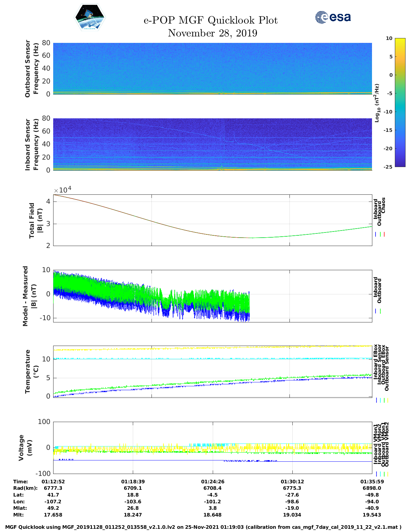Select the green Outboard marker in Total Field legend

point(380,234)
